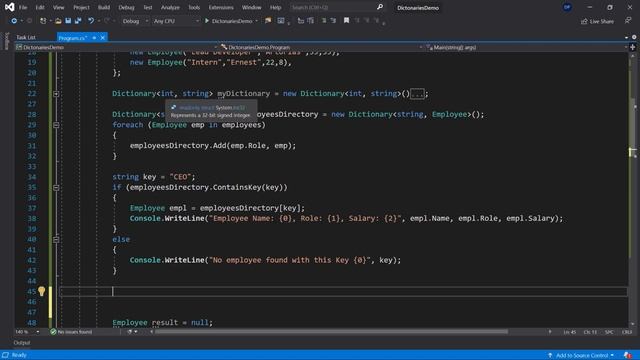Open the Build menu
Screen dimensions: 640x360
coord(104,7)
